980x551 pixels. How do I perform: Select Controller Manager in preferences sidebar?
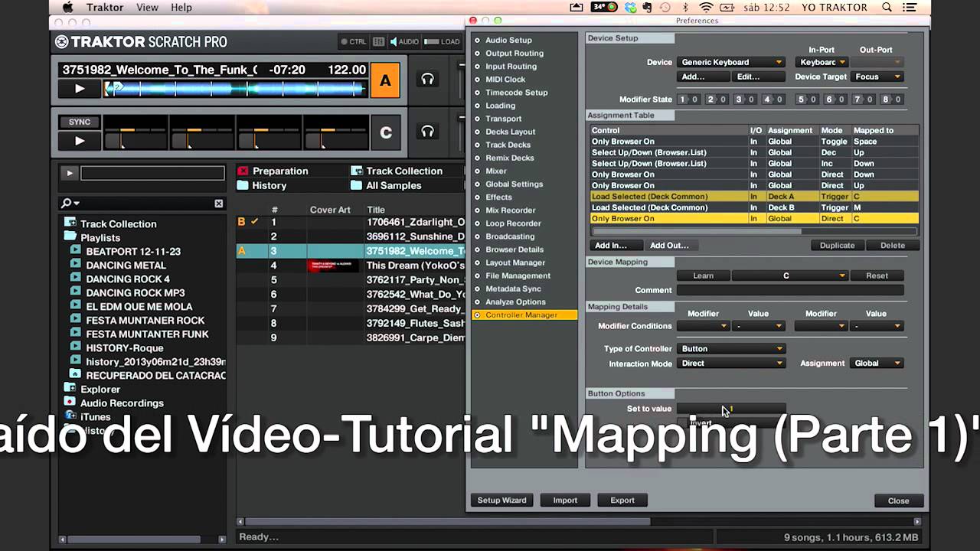pos(524,315)
